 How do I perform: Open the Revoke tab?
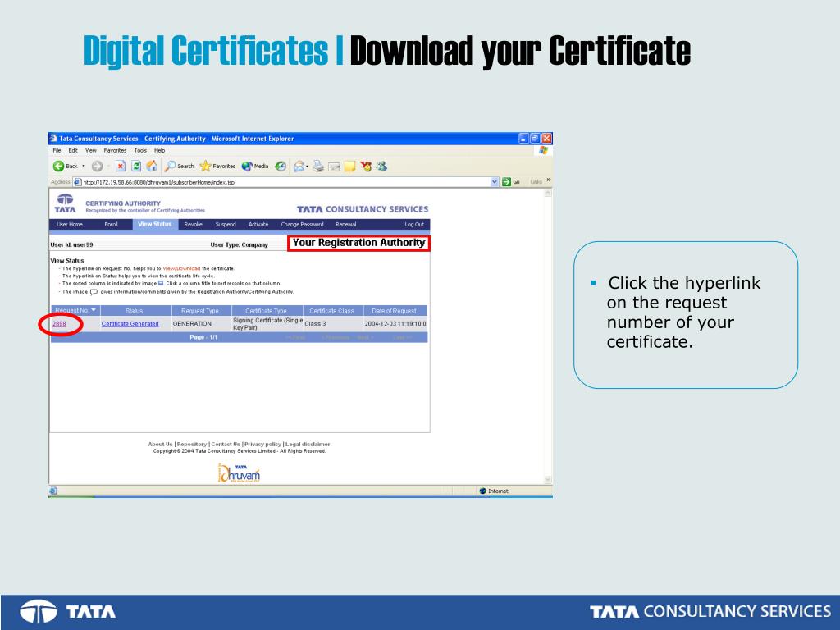point(194,225)
